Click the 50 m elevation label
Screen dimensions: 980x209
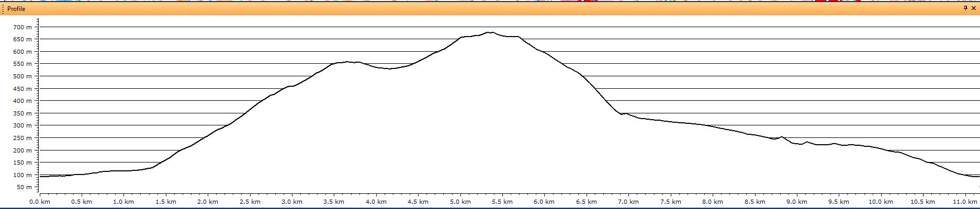24,187
